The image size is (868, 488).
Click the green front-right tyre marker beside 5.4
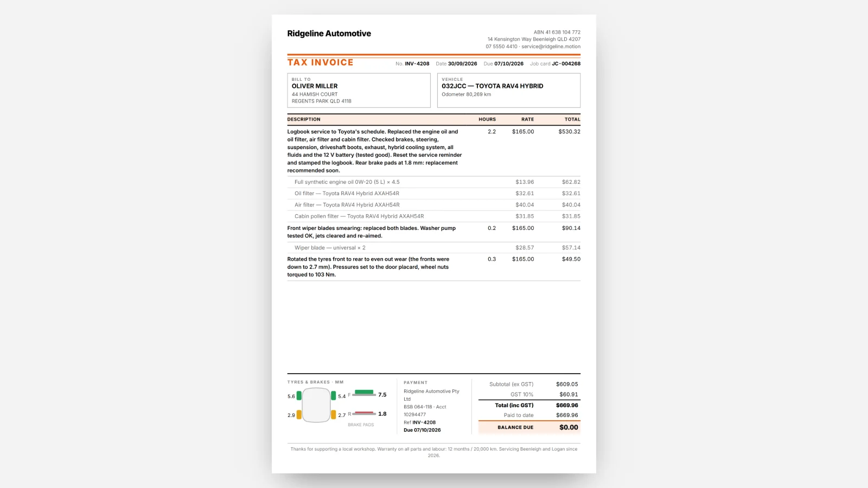333,396
